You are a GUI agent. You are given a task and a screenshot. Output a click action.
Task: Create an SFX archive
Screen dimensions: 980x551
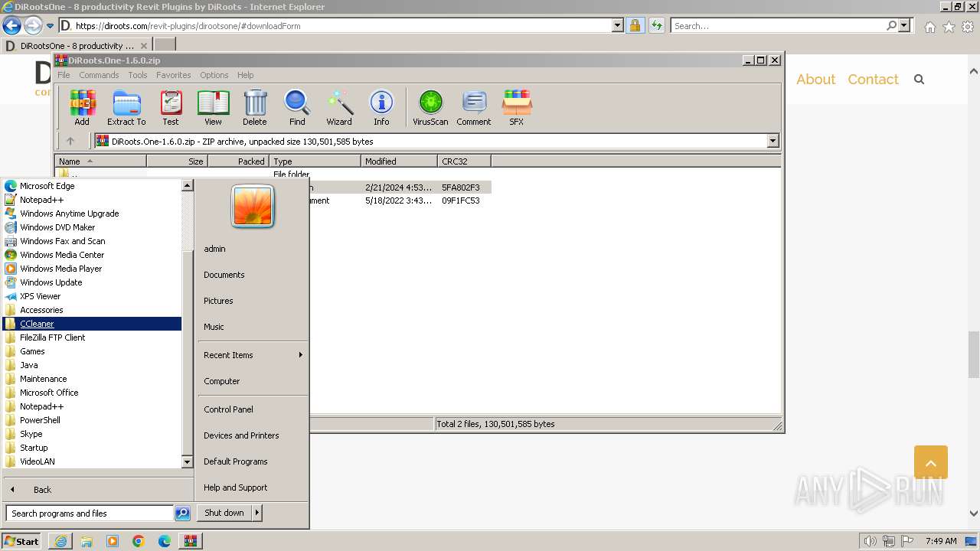pyautogui.click(x=517, y=108)
